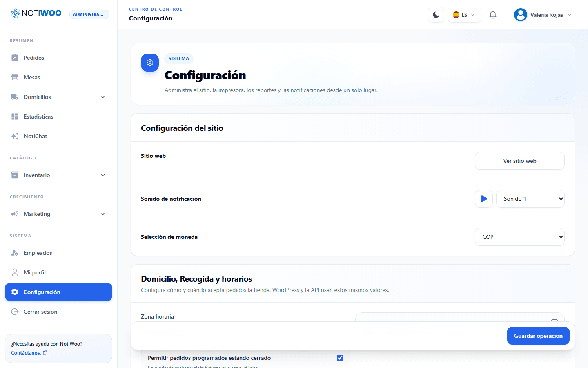
Task: Toggle Permitir pedidos programados estando cerrado checkbox
Action: coord(340,358)
